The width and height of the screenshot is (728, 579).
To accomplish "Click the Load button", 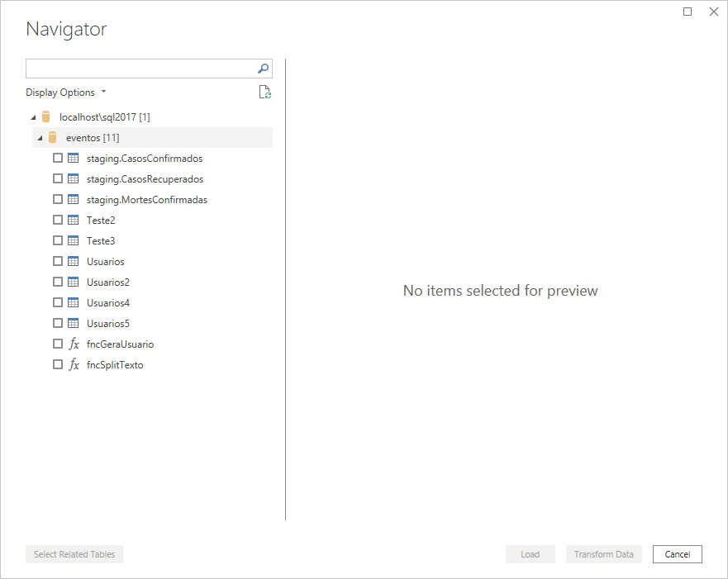I will 531,554.
